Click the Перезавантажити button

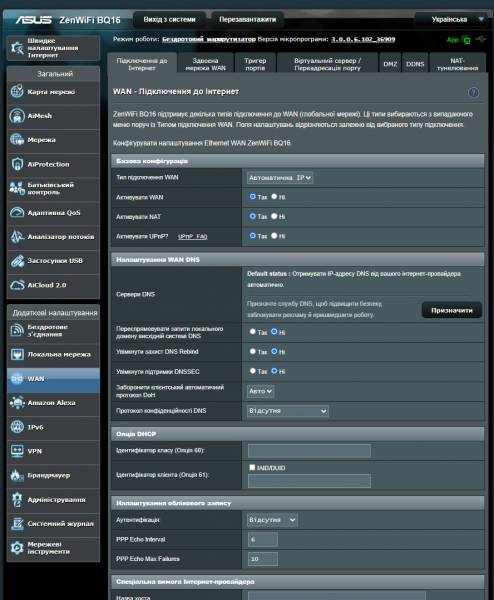coord(248,20)
